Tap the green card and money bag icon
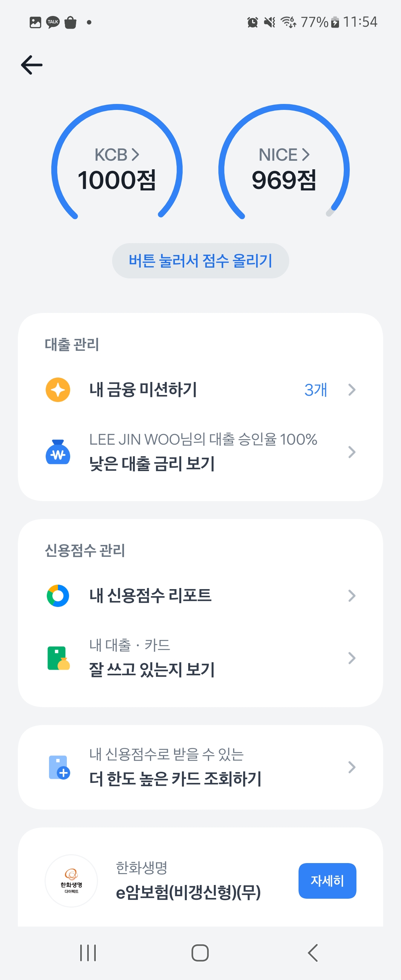 [x=58, y=658]
